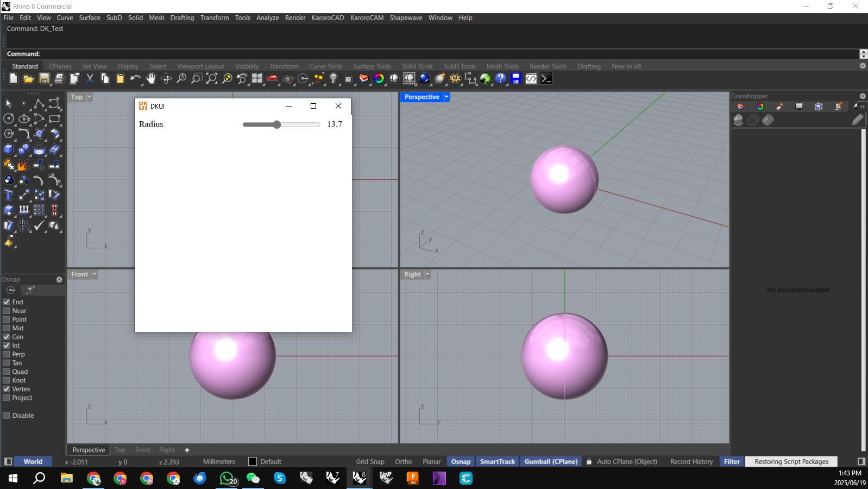The image size is (868, 489).
Task: Open the Rectangle drawing tool
Action: pyautogui.click(x=54, y=118)
